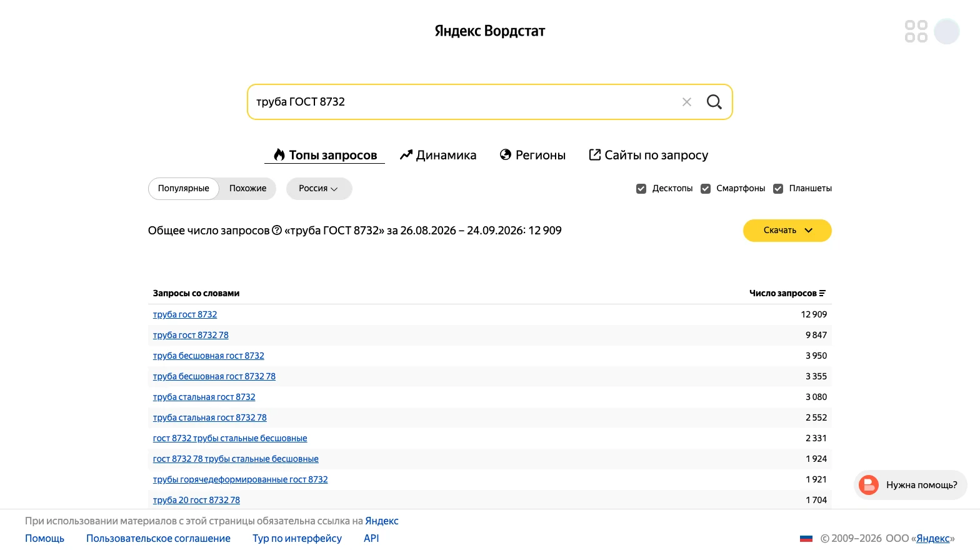Click the Russian flag language icon
980x550 pixels.
(x=806, y=539)
